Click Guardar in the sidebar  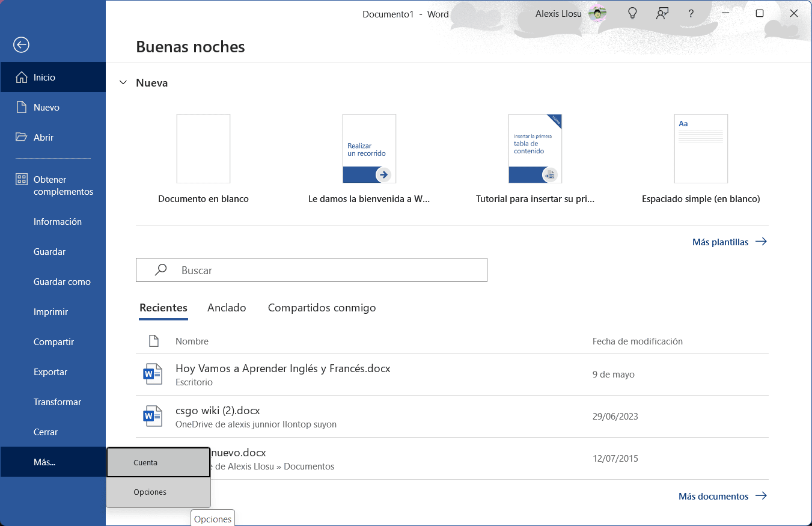(x=53, y=251)
